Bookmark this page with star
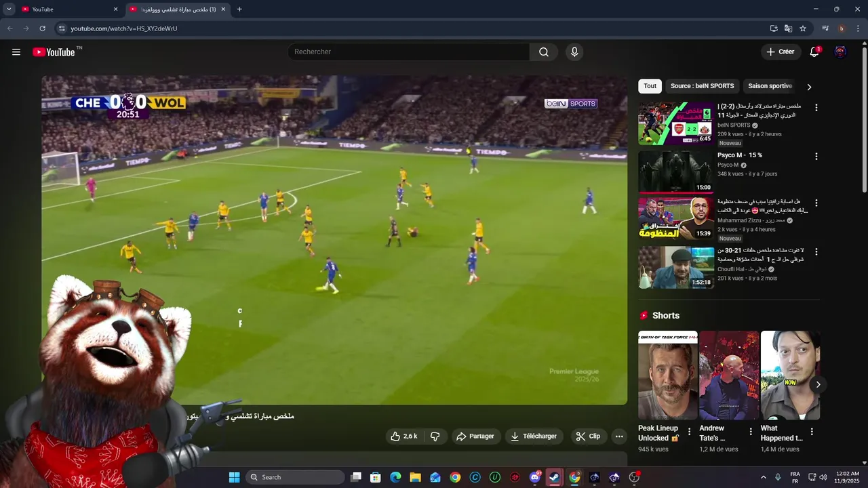This screenshot has height=488, width=868. (803, 28)
